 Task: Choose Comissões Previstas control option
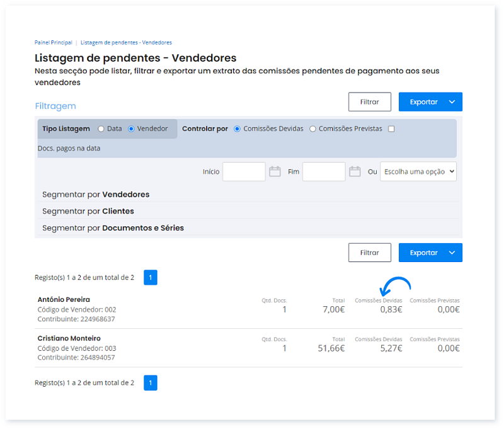312,129
